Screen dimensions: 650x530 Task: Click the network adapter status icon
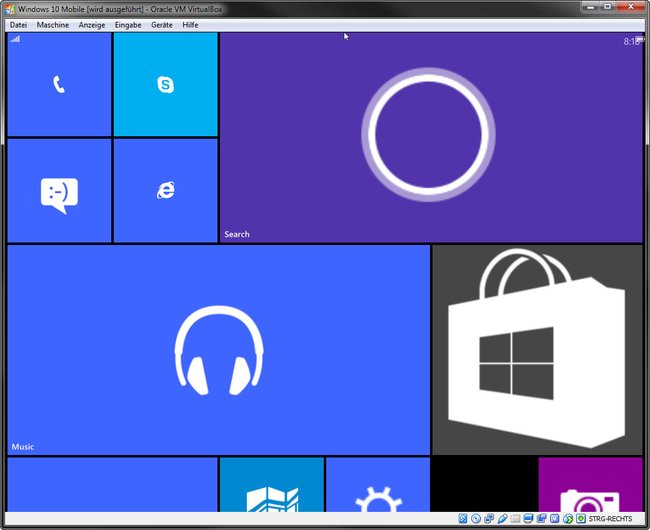[x=489, y=518]
